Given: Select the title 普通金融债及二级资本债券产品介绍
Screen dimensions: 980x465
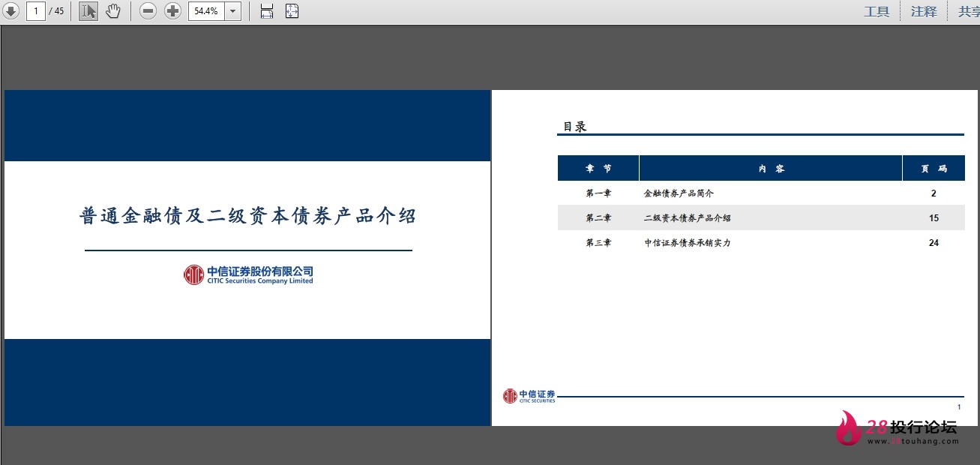Looking at the screenshot, I should click(x=247, y=216).
